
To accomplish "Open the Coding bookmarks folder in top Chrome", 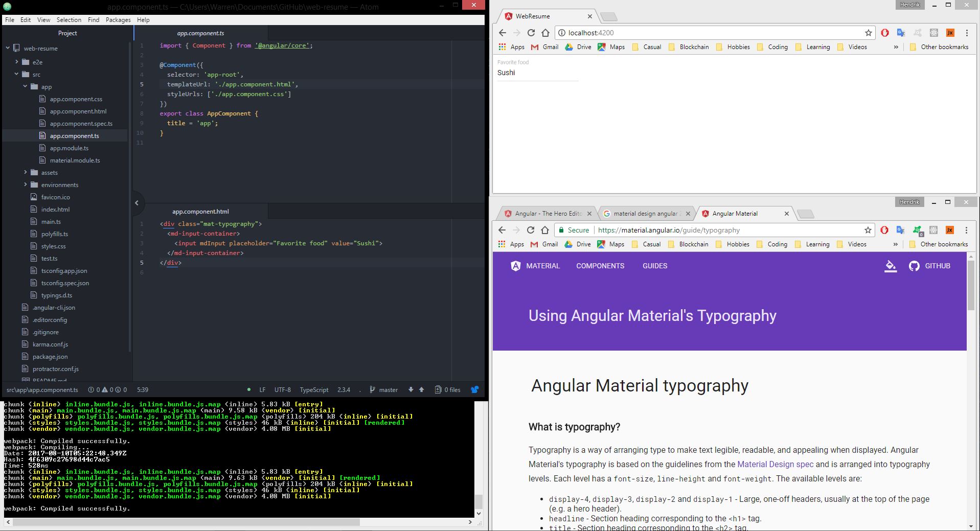I will (772, 47).
